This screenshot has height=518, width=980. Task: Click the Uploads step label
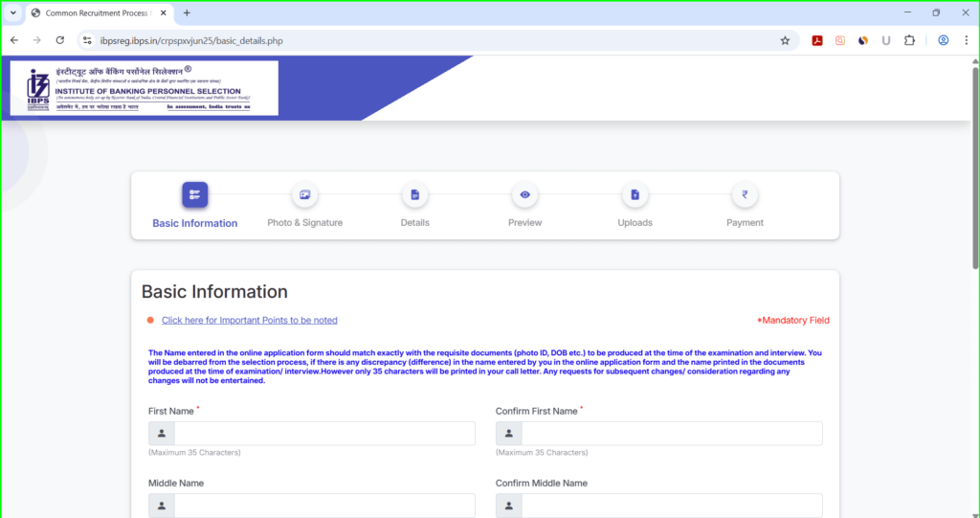click(635, 223)
